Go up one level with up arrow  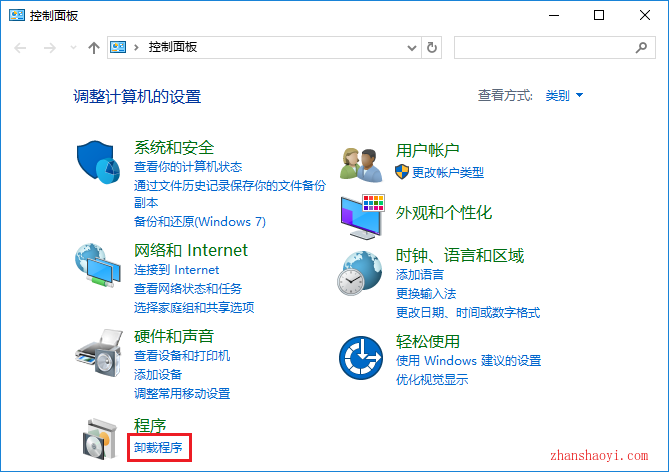[93, 47]
